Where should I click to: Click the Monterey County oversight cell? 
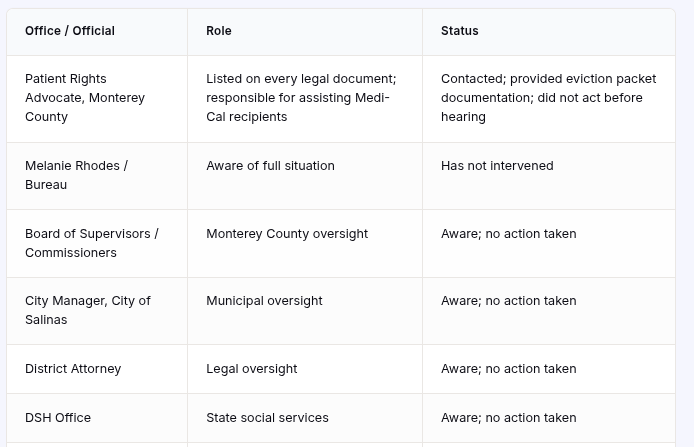(x=305, y=243)
